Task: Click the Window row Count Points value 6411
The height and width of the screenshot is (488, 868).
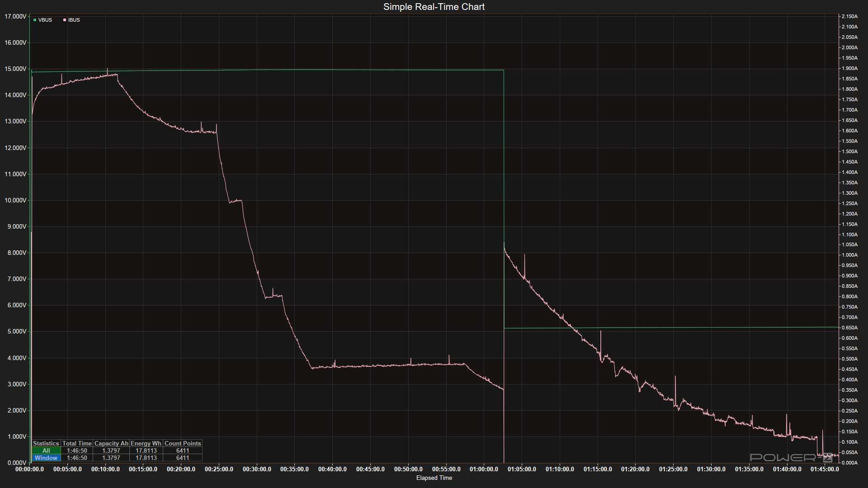Action: point(183,458)
